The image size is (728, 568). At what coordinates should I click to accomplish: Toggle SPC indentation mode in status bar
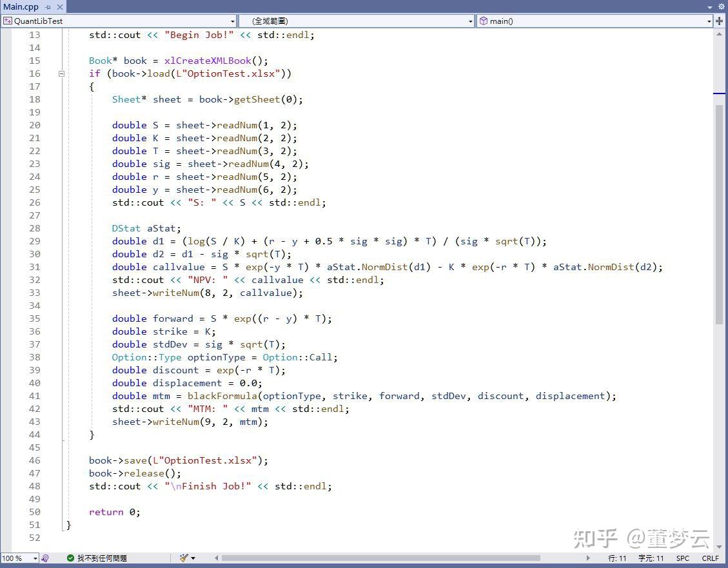pyautogui.click(x=683, y=558)
